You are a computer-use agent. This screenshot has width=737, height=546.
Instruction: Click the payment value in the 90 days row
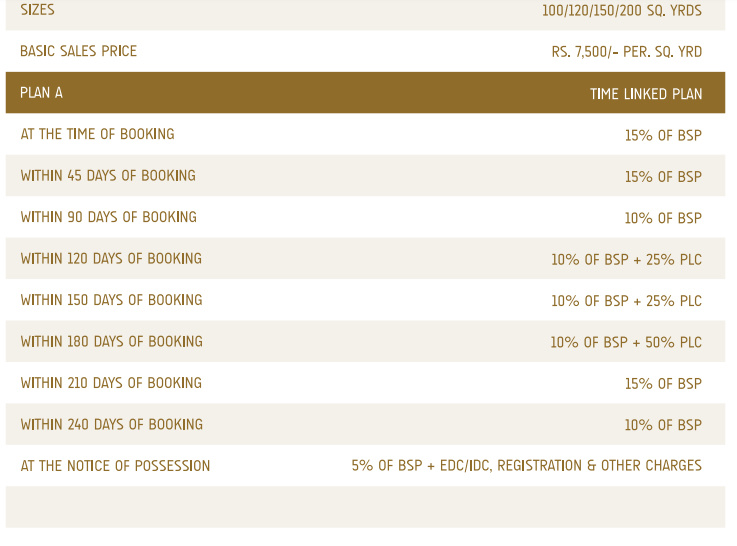click(663, 218)
